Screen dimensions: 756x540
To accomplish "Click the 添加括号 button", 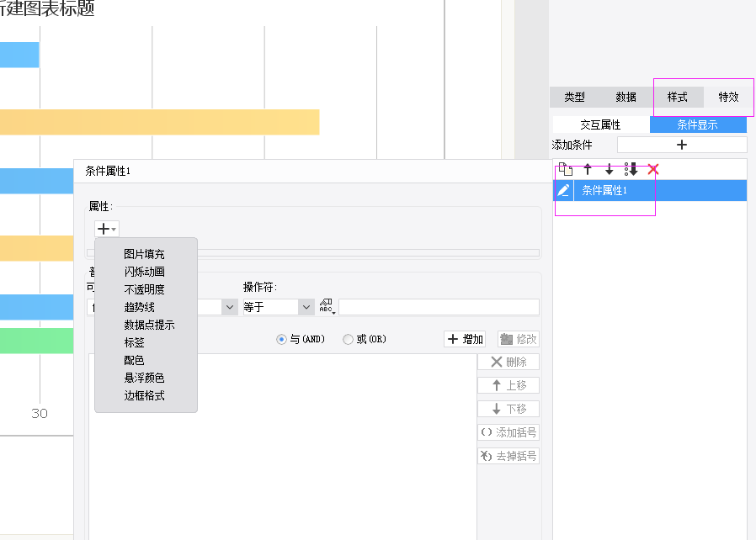I will 508,432.
